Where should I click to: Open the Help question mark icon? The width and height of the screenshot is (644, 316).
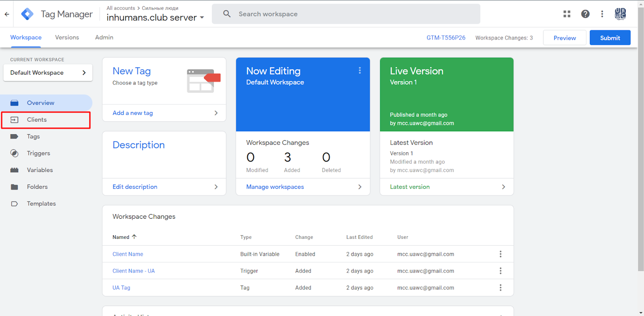[x=585, y=14]
